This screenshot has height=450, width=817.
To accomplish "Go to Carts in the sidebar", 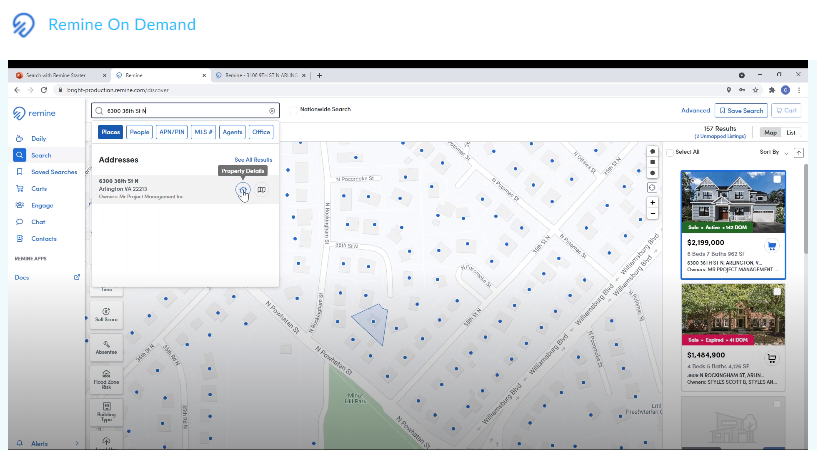I will (39, 189).
